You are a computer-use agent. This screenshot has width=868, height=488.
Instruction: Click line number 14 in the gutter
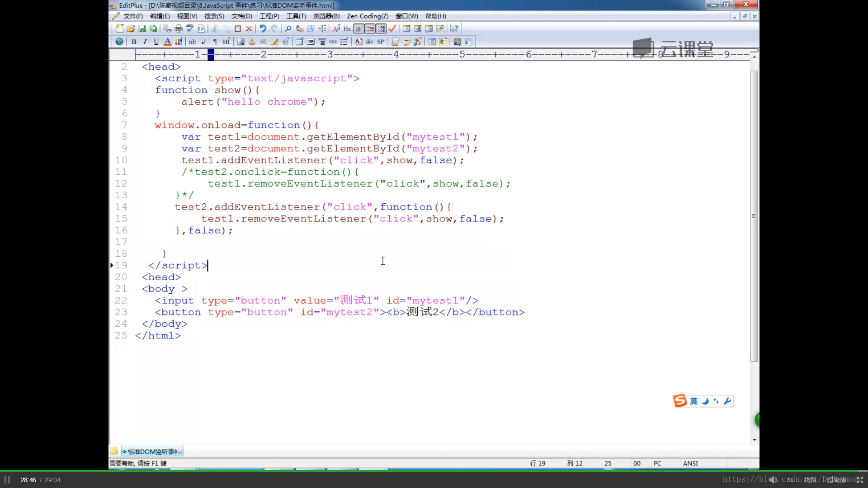[121, 207]
